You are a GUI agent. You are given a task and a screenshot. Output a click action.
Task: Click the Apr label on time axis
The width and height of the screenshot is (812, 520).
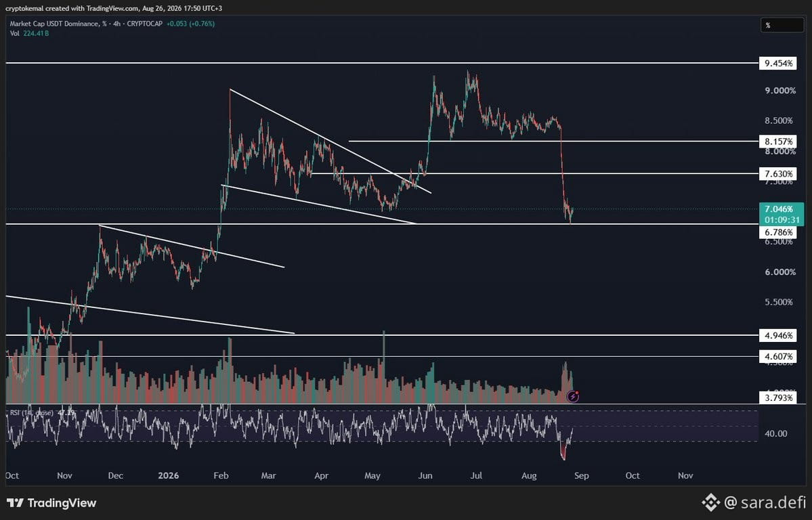321,475
